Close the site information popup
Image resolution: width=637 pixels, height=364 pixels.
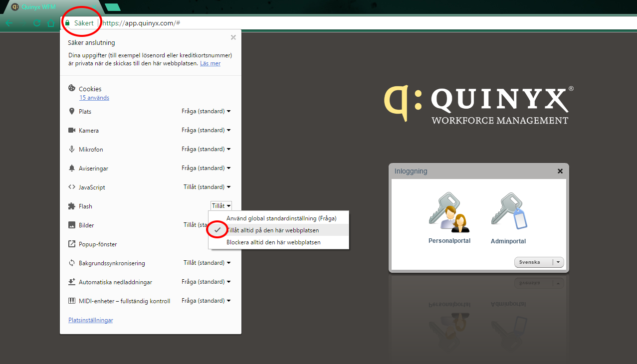(x=233, y=37)
